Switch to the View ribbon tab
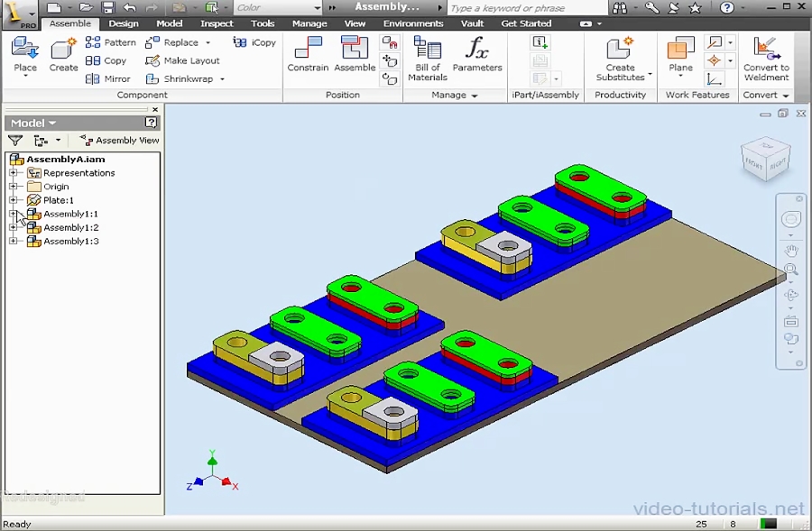Viewport: 812px width, 531px height. [x=355, y=23]
